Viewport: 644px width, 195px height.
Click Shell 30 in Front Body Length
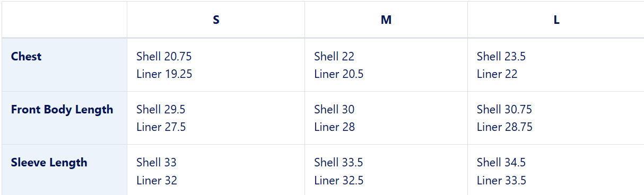pyautogui.click(x=334, y=109)
